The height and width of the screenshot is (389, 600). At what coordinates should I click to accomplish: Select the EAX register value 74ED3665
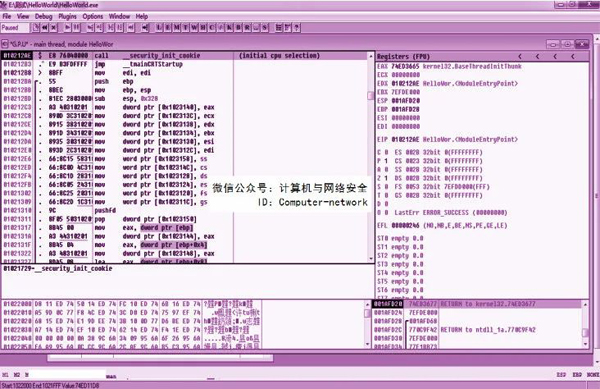[405, 66]
